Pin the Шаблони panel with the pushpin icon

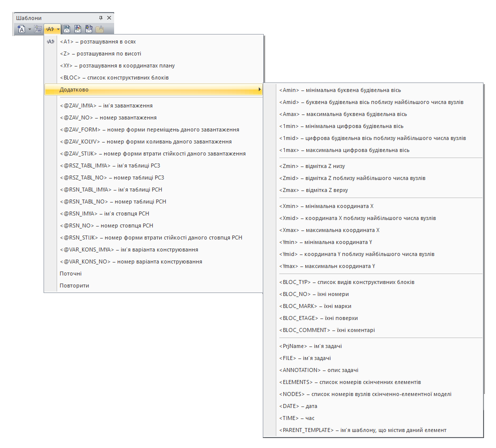tap(101, 18)
